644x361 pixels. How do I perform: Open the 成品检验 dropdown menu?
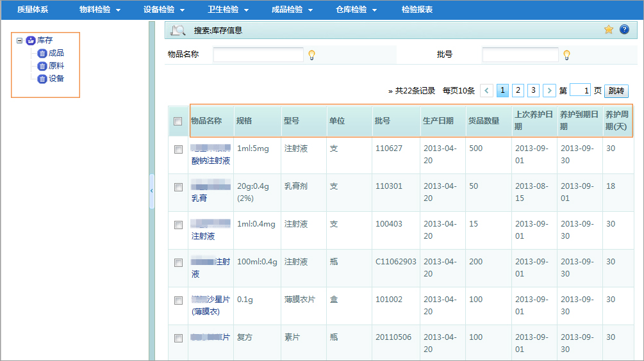coord(292,10)
